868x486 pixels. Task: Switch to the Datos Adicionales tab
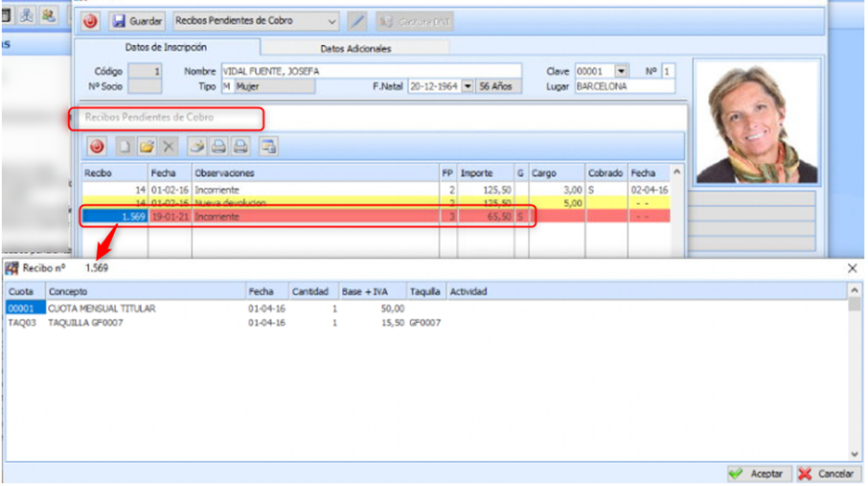pyautogui.click(x=354, y=48)
